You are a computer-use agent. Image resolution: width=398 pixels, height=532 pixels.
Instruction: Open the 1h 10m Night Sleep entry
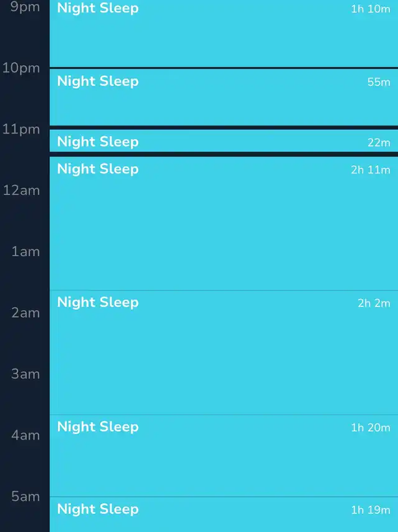224,34
